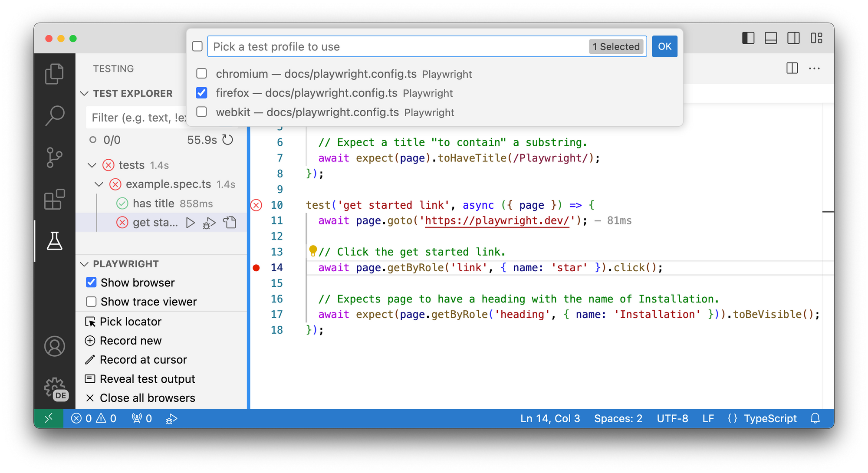Open the Extensions view in activity bar
868x473 pixels.
click(x=54, y=199)
